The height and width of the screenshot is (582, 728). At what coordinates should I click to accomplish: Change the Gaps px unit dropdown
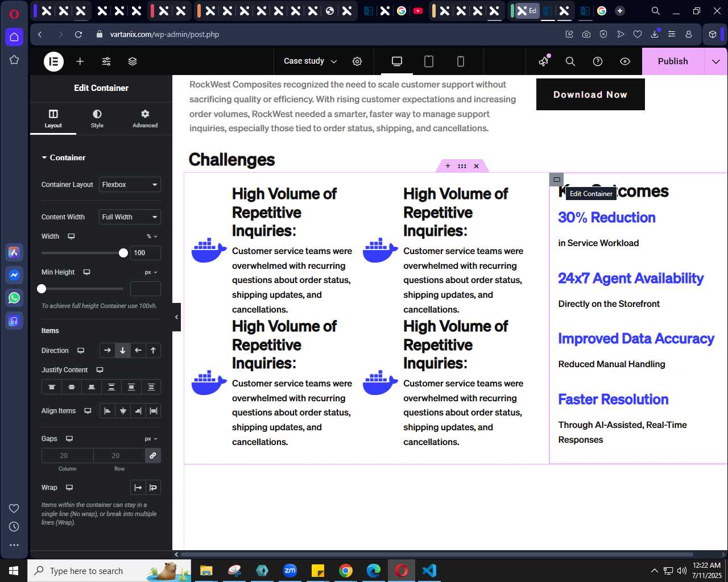click(x=151, y=439)
